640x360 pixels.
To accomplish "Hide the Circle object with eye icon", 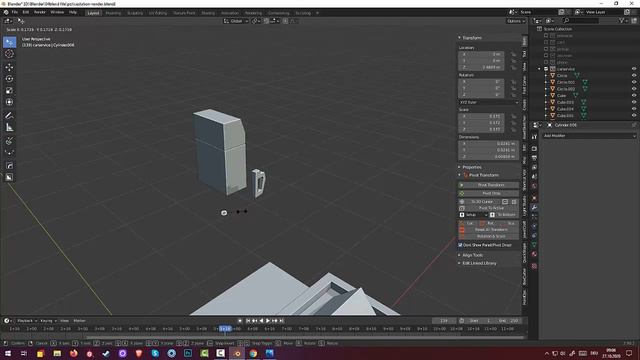I will point(634,76).
